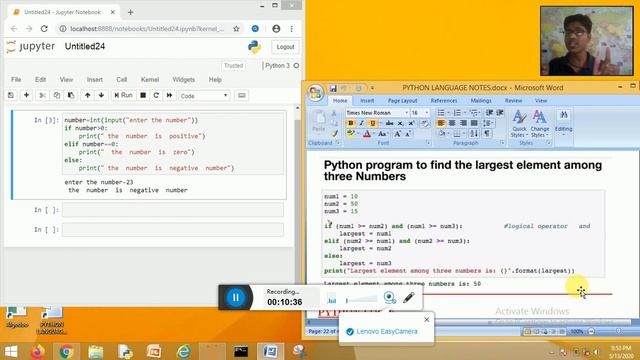Toggle Underline formatting in Word
640x360 pixels.
pyautogui.click(x=372, y=123)
